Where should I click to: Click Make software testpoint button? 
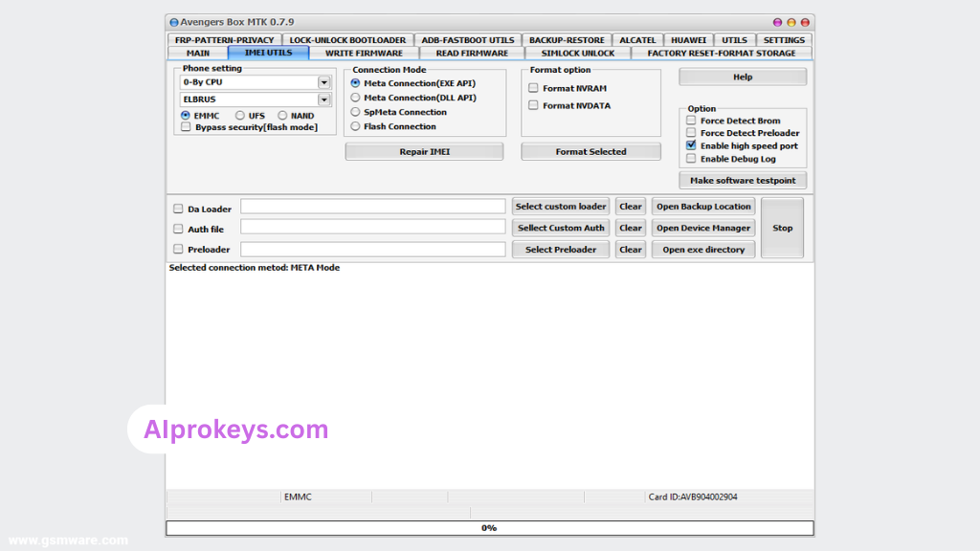(x=743, y=180)
